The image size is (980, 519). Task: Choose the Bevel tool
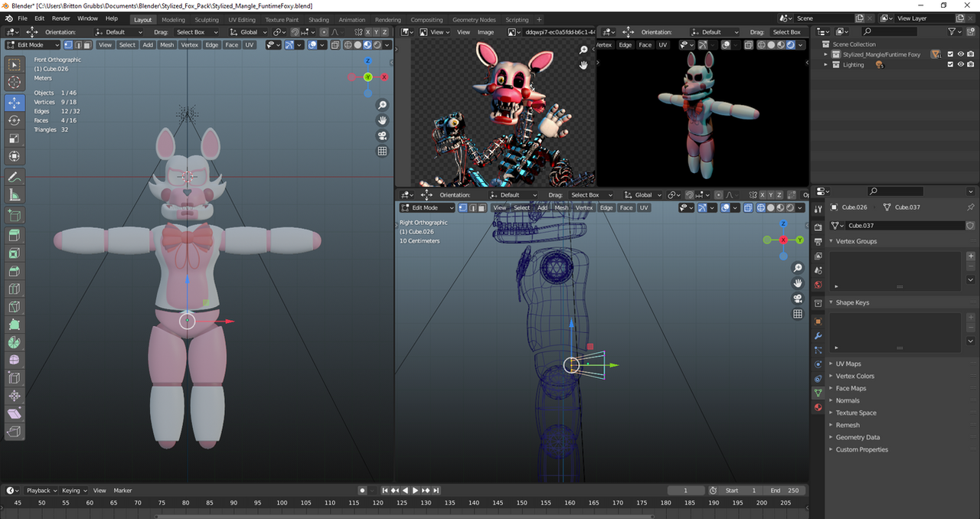pyautogui.click(x=15, y=271)
